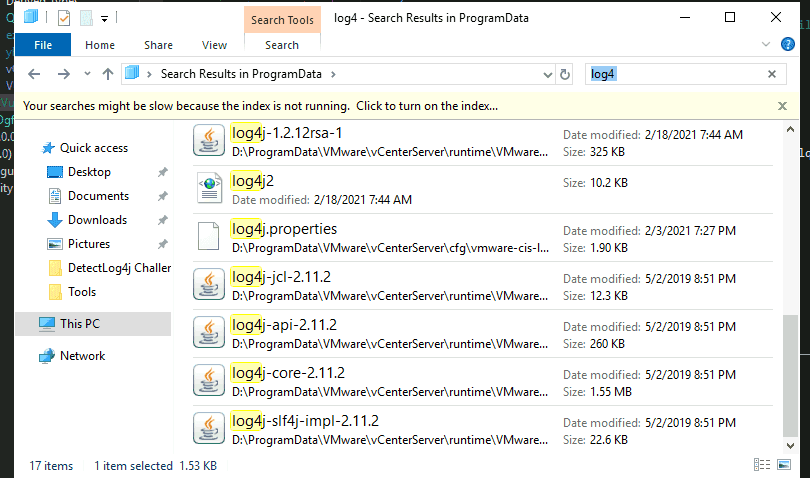Viewport: 810px width, 478px height.
Task: Go up one folder level
Action: pos(107,74)
